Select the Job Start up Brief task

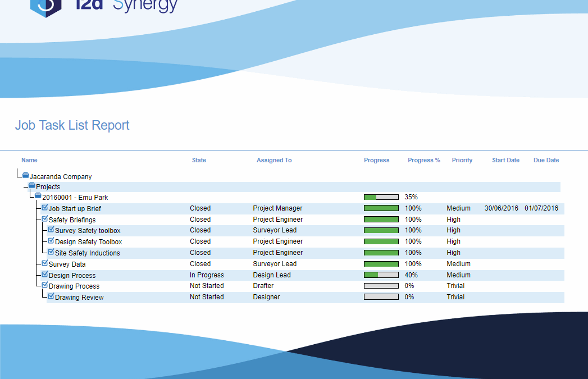pyautogui.click(x=75, y=209)
